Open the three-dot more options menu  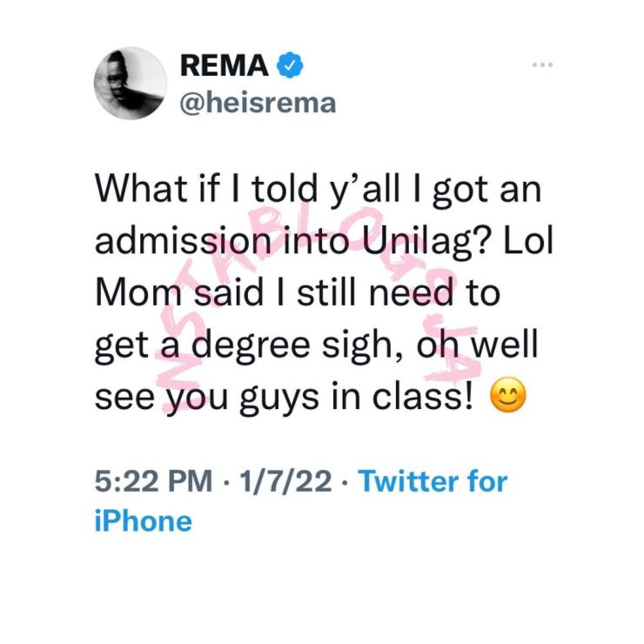coord(543,66)
